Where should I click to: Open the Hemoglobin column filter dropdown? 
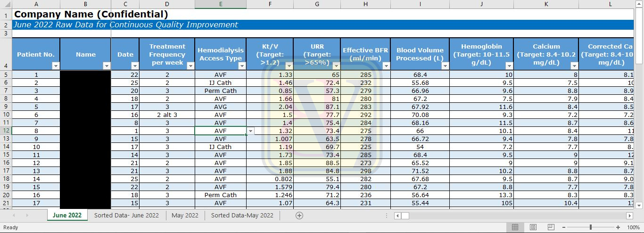[509, 66]
